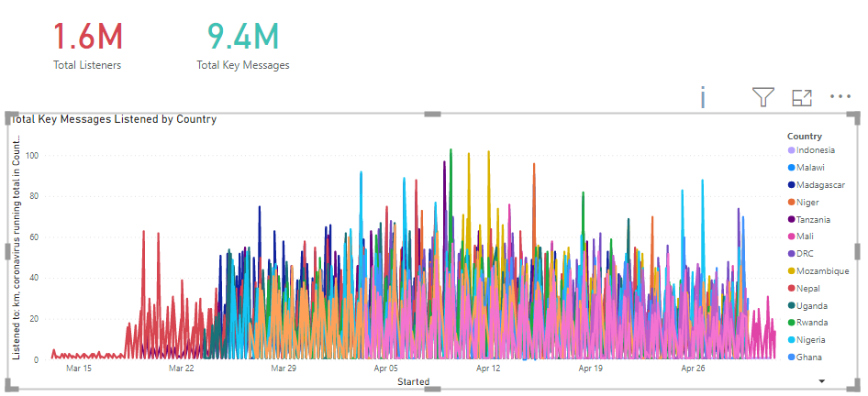Click the Mar 22 axis label
The image size is (868, 396).
[x=182, y=368]
